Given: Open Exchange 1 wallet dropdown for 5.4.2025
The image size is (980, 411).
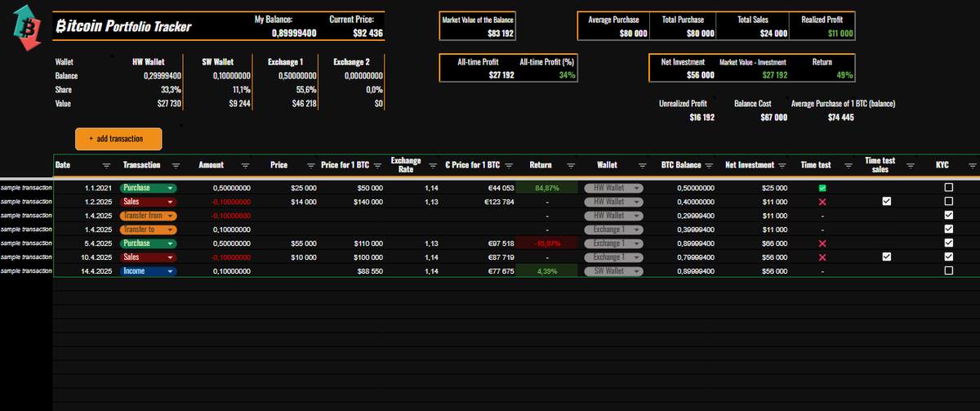Looking at the screenshot, I should (x=613, y=243).
